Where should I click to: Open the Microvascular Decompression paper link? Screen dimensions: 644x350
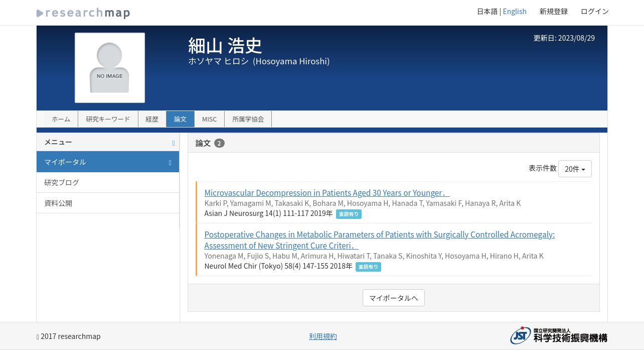(x=327, y=193)
